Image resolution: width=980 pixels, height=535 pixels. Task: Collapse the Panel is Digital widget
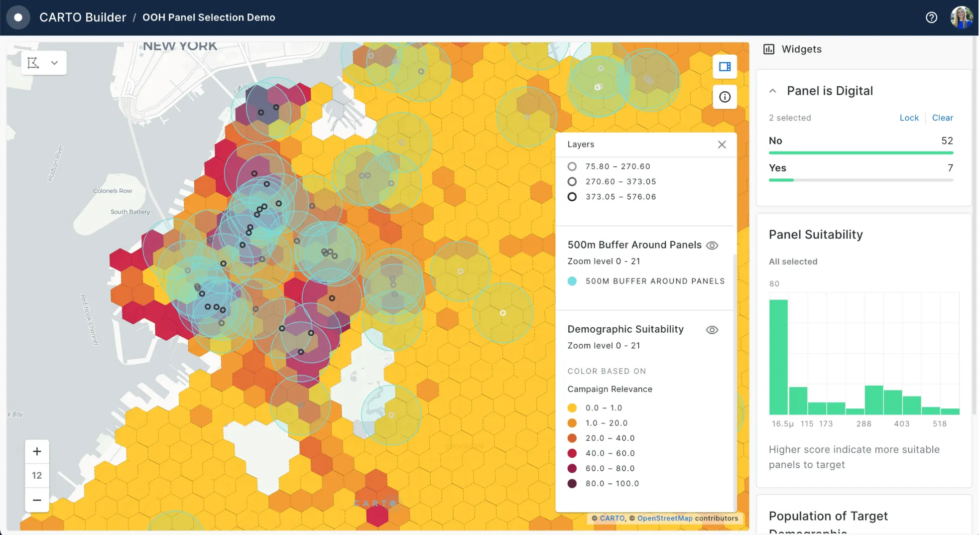point(772,91)
